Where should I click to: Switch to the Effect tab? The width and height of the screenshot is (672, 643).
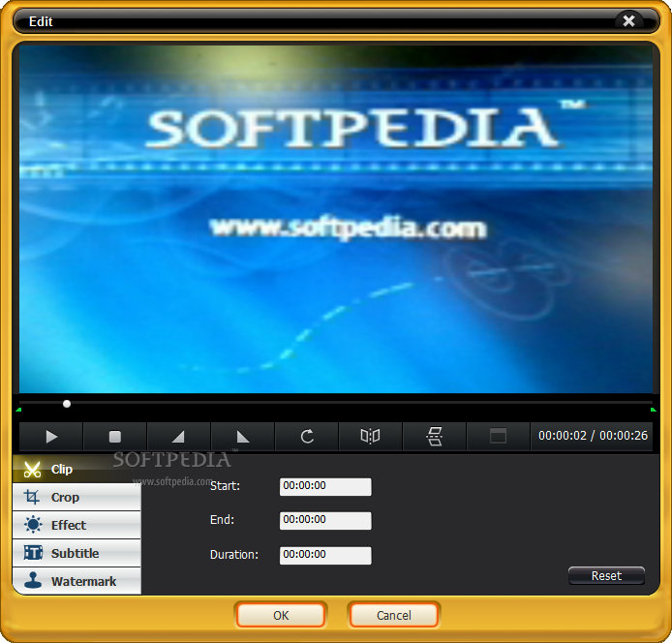[x=76, y=525]
